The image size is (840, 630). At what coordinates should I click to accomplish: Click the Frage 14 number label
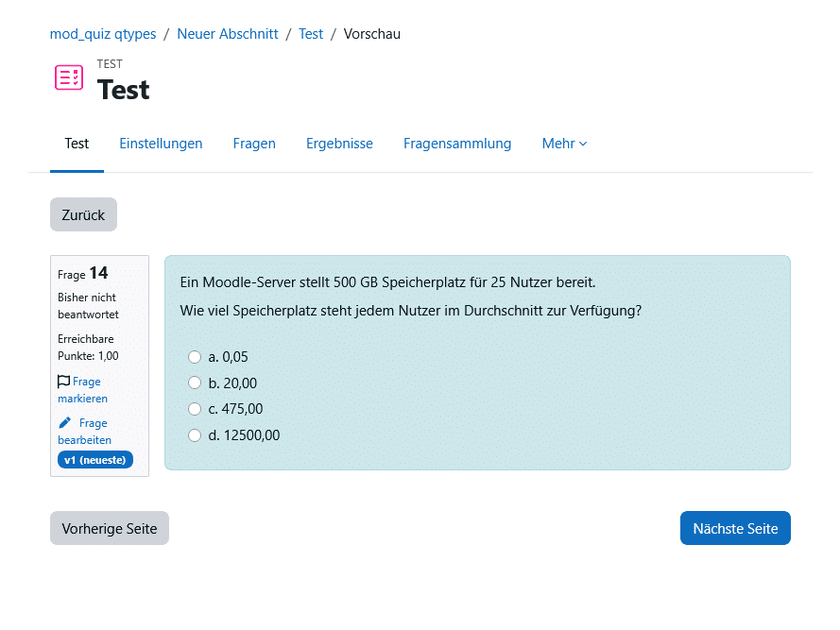(x=82, y=273)
